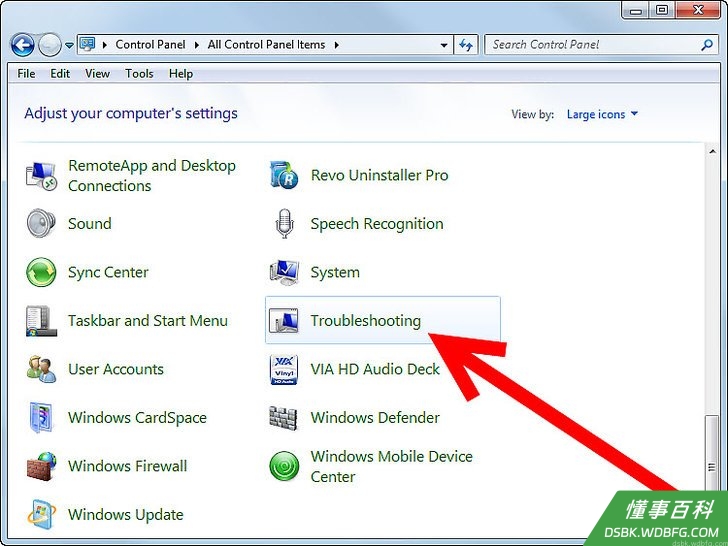The width and height of the screenshot is (728, 546).
Task: Open the Taskbar and Start Menu text
Action: pos(148,320)
